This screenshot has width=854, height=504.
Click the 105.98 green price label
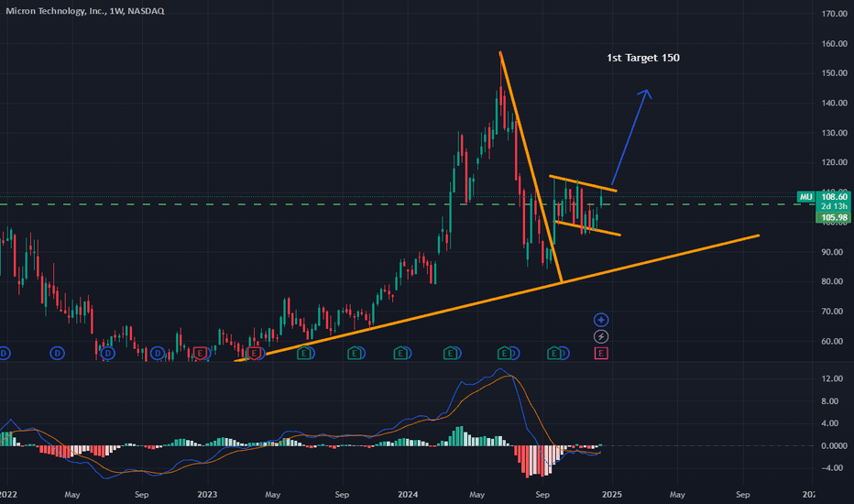tap(834, 218)
